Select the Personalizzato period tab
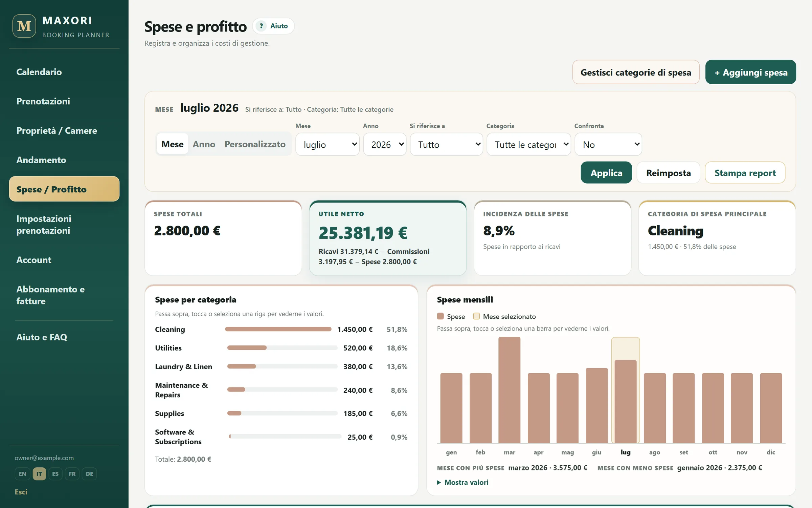Image resolution: width=812 pixels, height=508 pixels. tap(255, 144)
